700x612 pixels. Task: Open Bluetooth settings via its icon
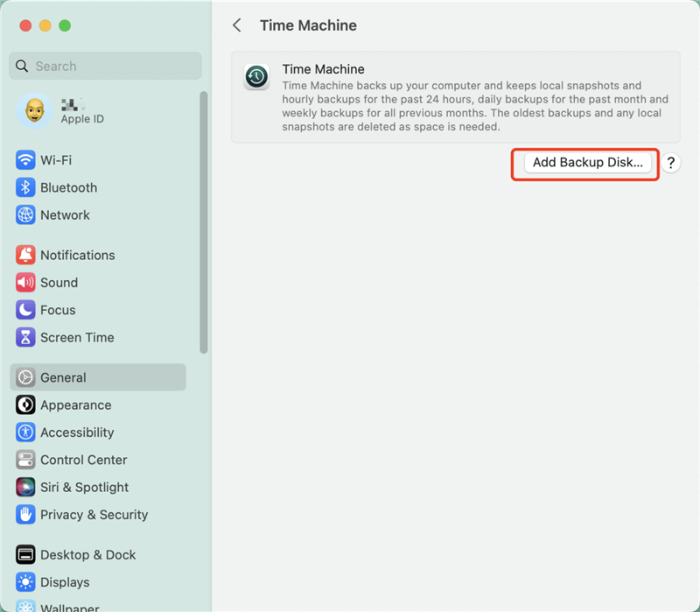[24, 187]
